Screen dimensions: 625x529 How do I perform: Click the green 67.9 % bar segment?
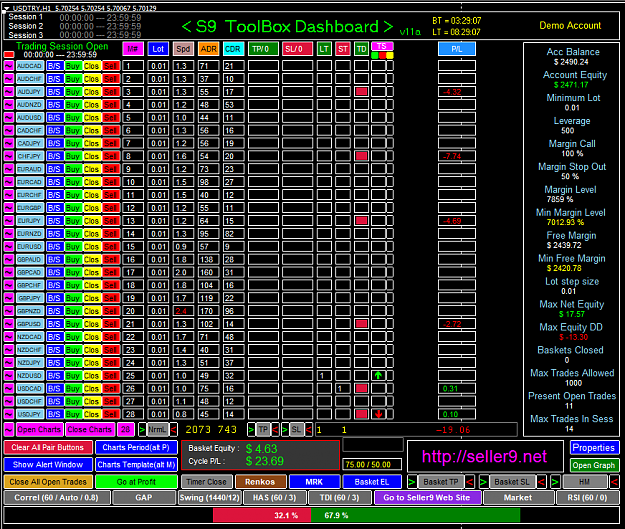pos(415,515)
